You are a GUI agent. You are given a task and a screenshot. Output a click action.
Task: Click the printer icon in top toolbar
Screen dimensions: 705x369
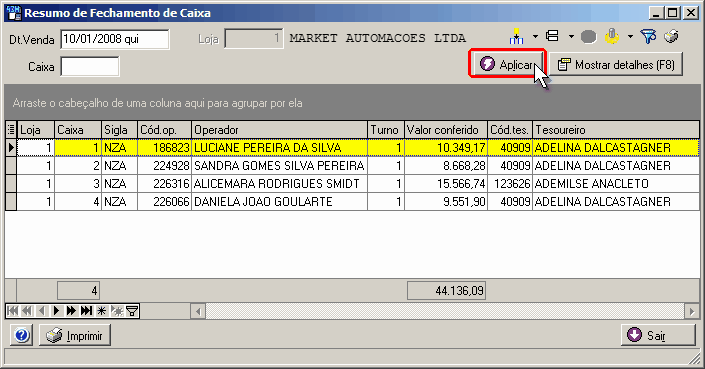point(671,36)
